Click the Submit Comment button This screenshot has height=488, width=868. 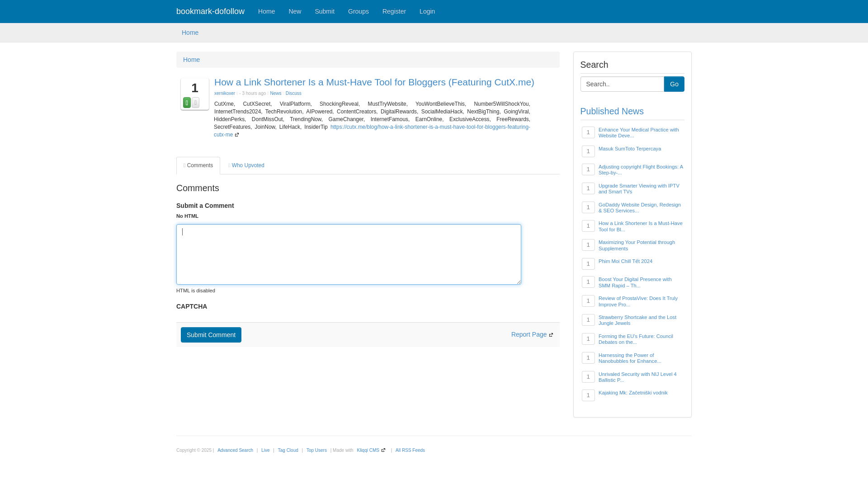211,335
